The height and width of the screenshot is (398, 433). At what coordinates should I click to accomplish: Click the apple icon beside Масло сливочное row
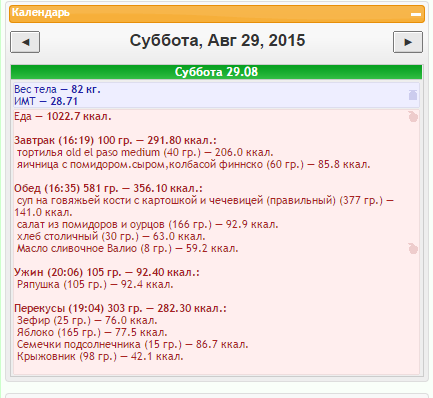413,249
